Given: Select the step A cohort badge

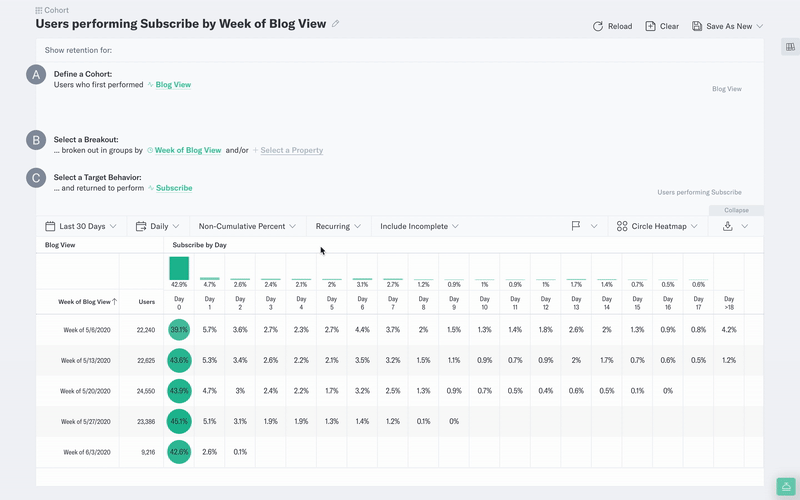Looking at the screenshot, I should pos(36,75).
